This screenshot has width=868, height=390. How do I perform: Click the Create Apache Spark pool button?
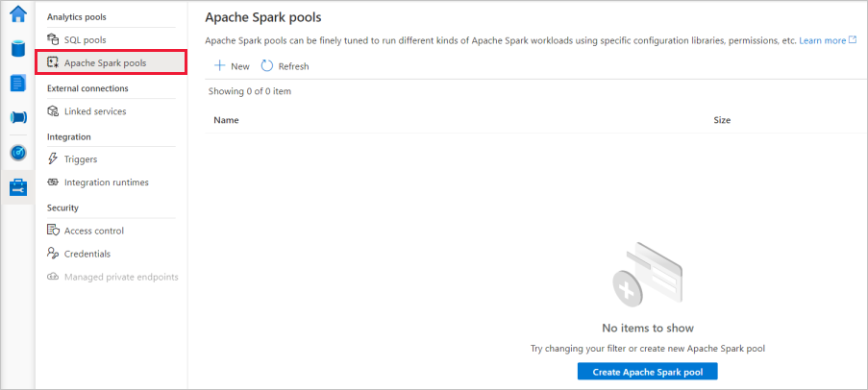click(x=647, y=371)
